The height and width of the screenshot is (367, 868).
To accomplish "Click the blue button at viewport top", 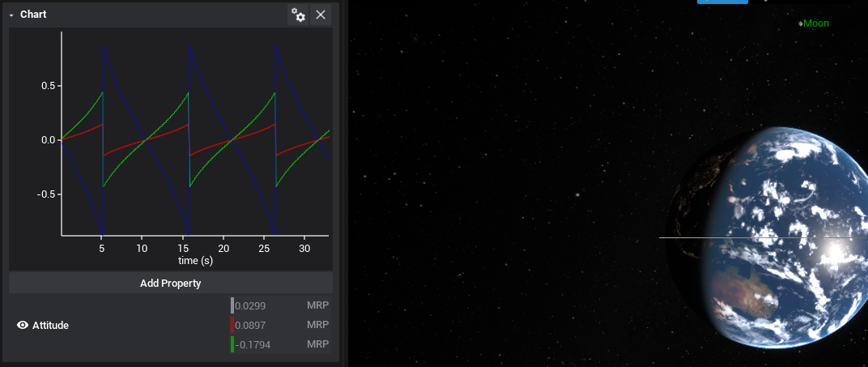I will pyautogui.click(x=722, y=2).
